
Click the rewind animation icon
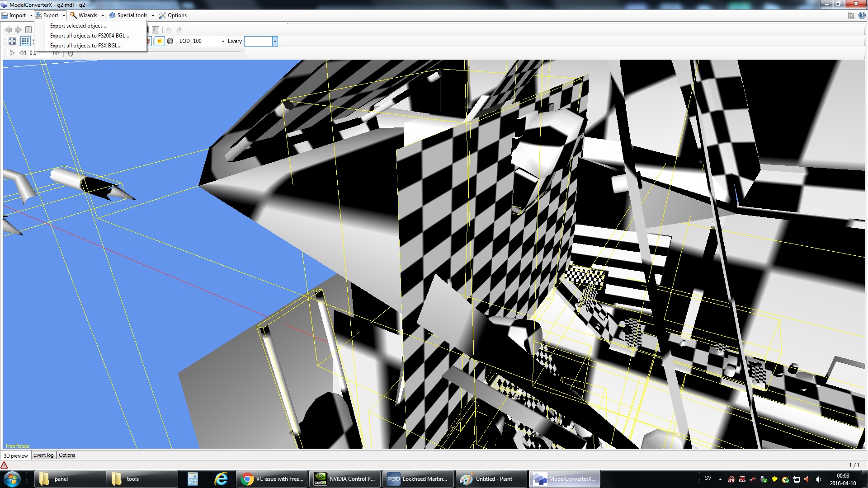point(23,53)
